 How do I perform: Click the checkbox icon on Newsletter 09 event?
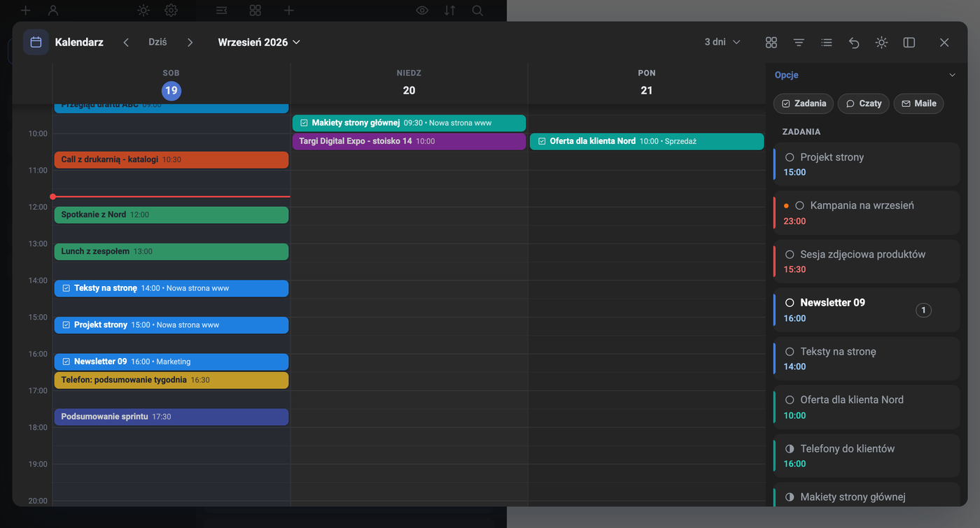click(66, 362)
